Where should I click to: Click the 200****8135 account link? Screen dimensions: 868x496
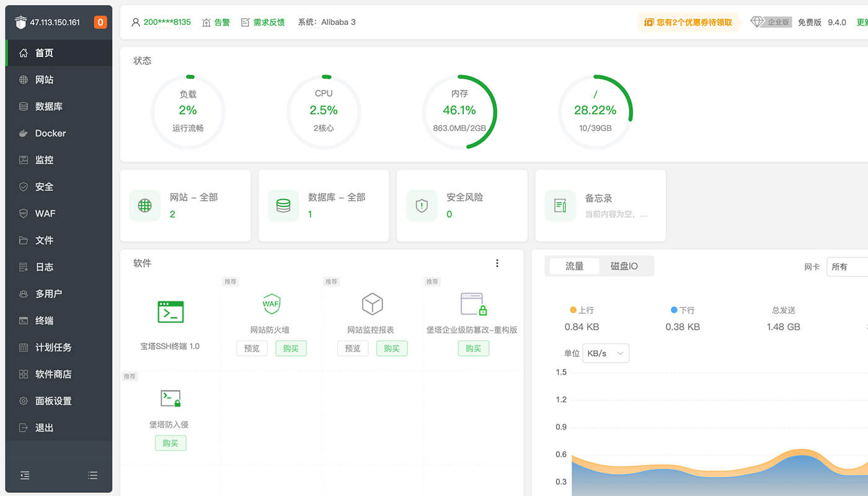point(167,22)
